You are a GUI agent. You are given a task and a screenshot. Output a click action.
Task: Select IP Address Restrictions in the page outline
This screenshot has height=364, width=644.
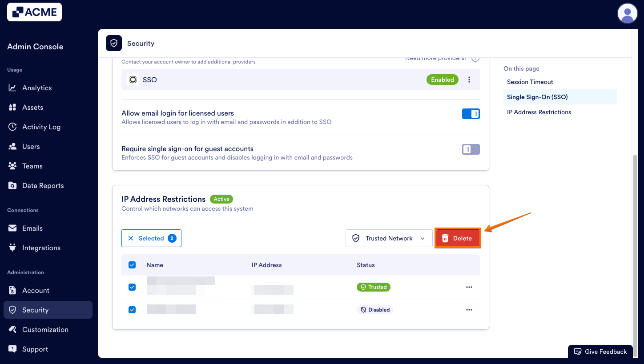point(539,112)
